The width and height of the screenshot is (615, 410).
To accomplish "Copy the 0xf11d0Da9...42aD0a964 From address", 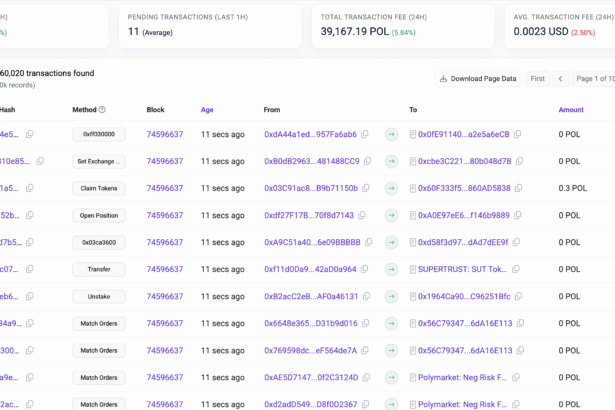I will click(365, 269).
